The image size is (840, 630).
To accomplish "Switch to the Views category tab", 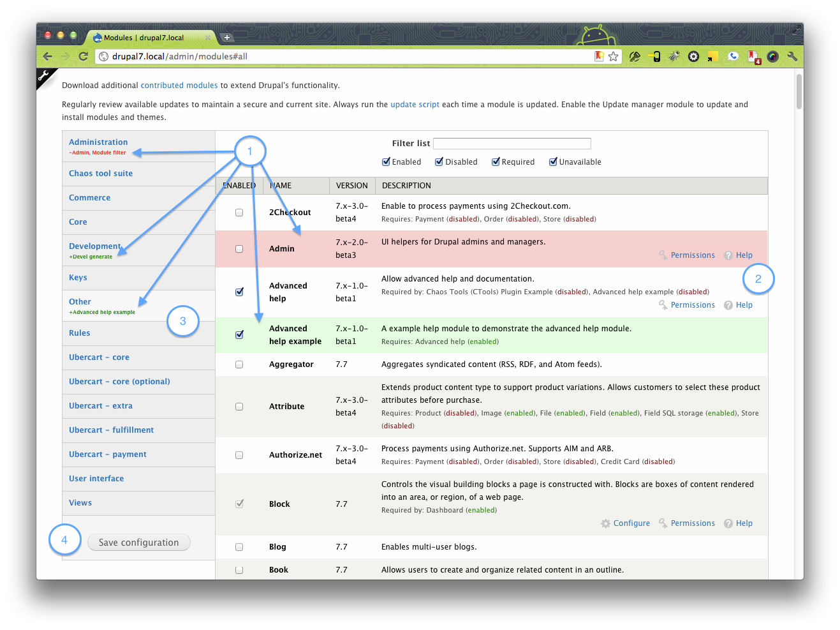I will (x=138, y=503).
